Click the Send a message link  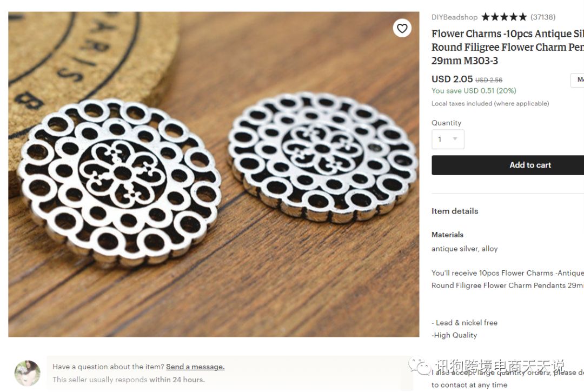click(x=195, y=367)
